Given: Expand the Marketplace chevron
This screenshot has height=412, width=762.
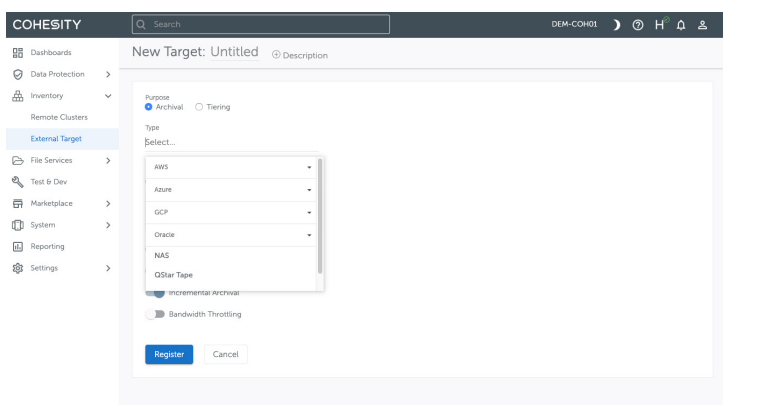Looking at the screenshot, I should pyautogui.click(x=108, y=204).
